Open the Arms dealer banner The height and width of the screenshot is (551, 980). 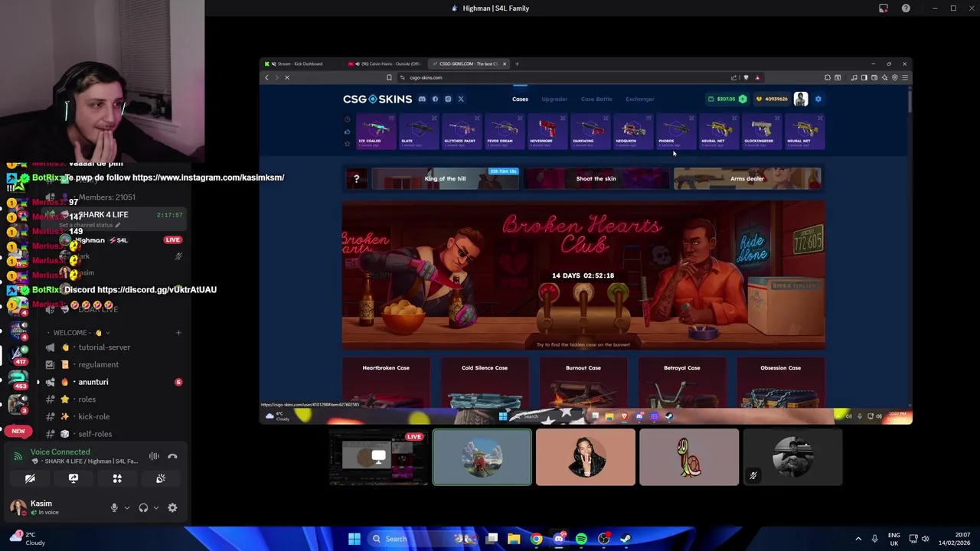point(747,178)
